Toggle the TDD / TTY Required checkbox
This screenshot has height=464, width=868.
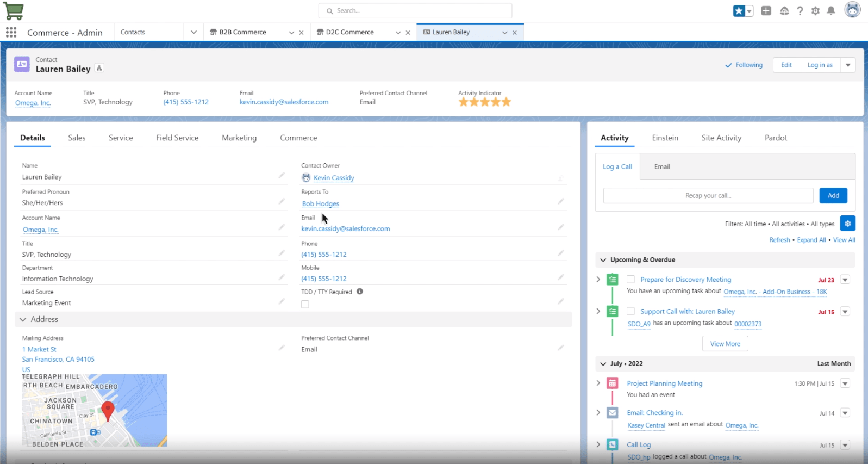[x=305, y=304]
